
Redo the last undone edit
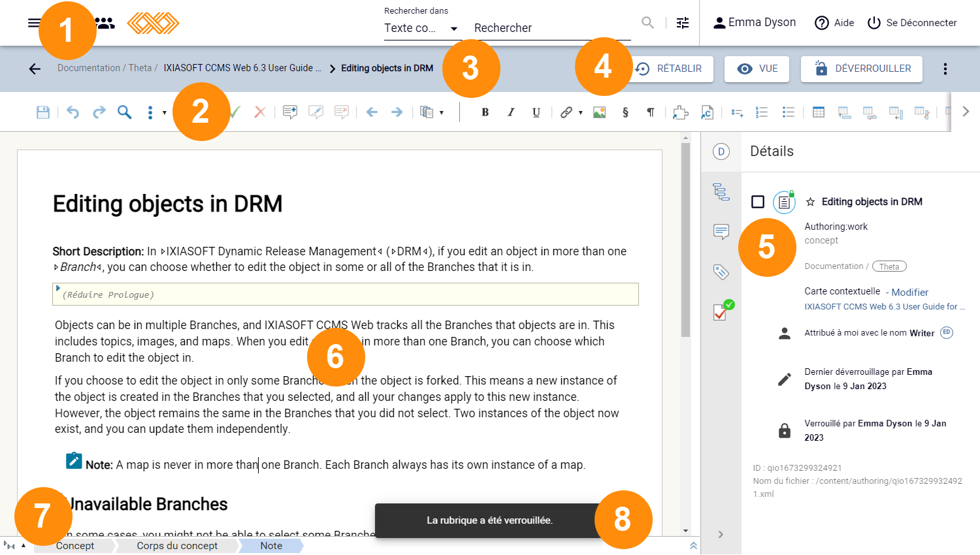(x=99, y=112)
